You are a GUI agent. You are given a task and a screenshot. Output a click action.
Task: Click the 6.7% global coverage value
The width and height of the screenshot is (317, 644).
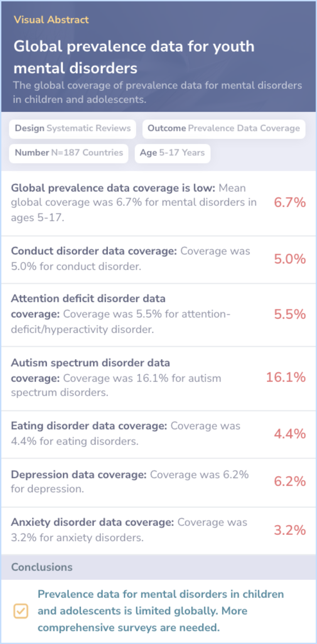click(x=290, y=203)
